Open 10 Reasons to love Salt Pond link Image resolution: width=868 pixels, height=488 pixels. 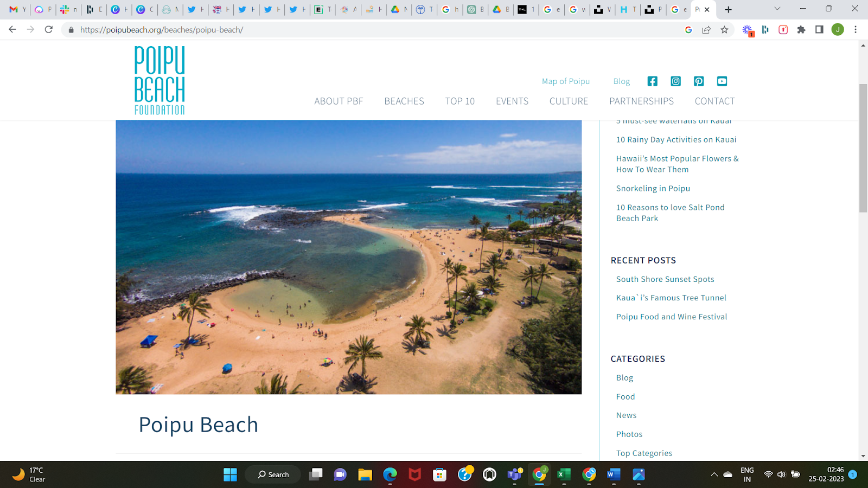click(x=670, y=213)
